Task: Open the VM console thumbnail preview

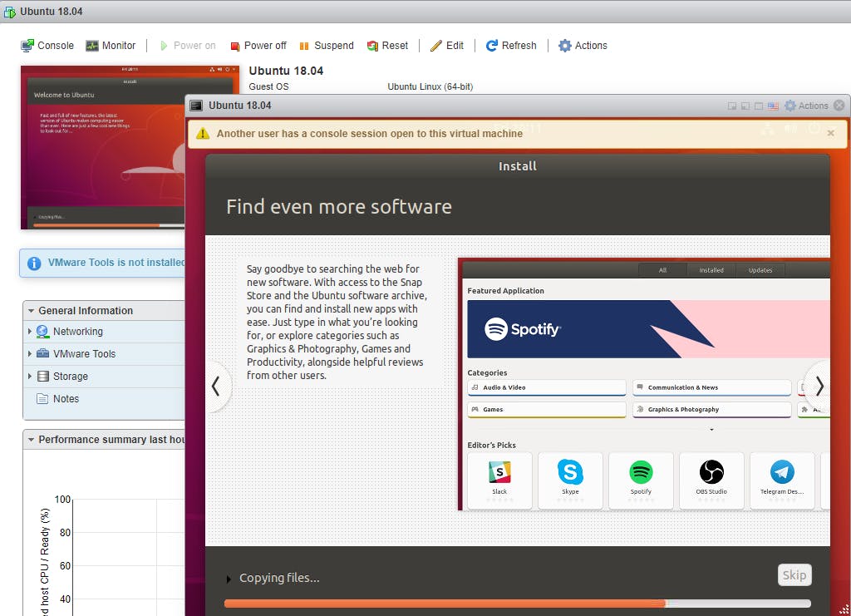Action: 102,148
